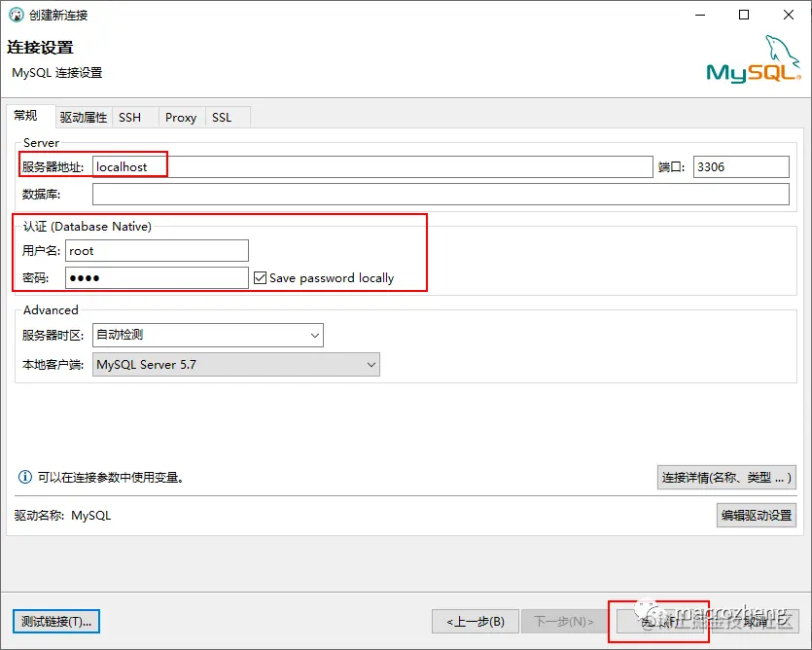Switch to the 驱动属性 tab

(x=84, y=117)
